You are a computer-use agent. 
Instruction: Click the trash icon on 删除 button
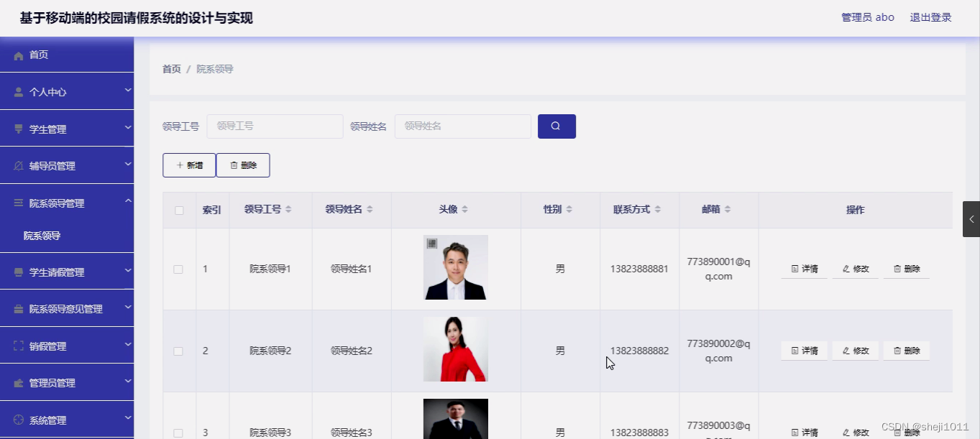232,165
